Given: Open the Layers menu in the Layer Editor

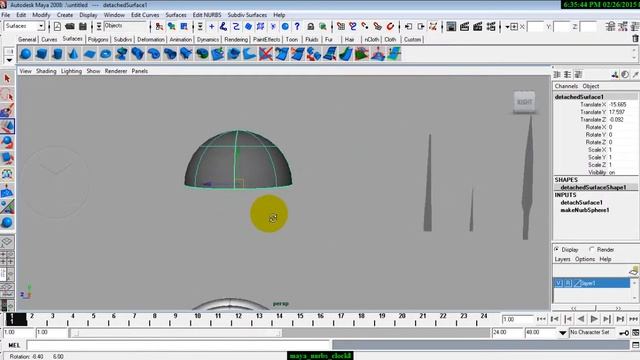Looking at the screenshot, I should 562,259.
